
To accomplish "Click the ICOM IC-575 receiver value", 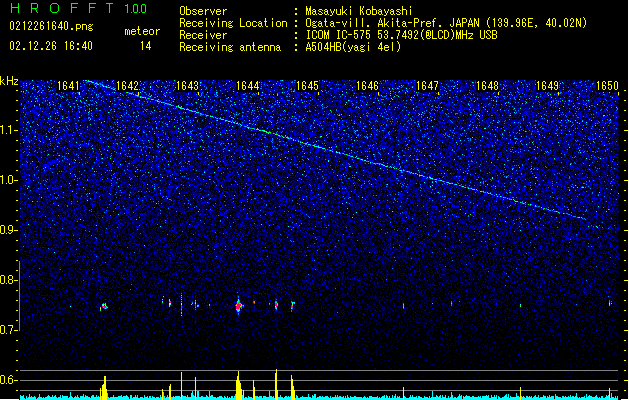I will click(402, 35).
